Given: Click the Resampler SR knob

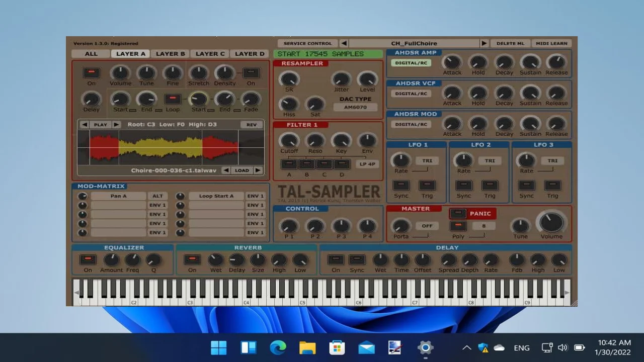Looking at the screenshot, I should [x=289, y=78].
